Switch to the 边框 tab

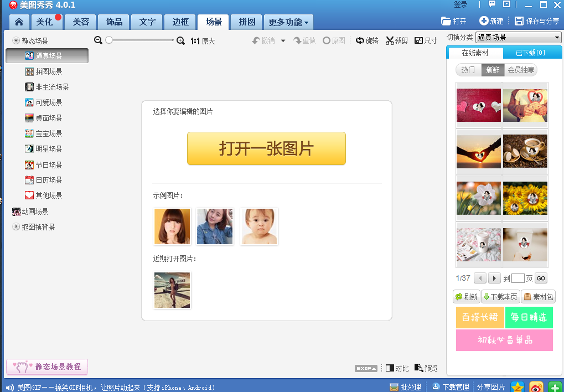180,22
